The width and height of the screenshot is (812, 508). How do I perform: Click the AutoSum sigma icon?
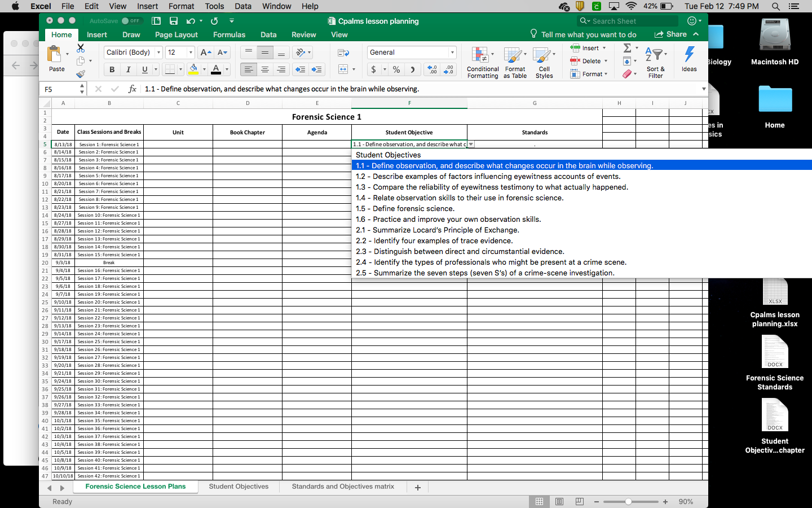pos(627,48)
